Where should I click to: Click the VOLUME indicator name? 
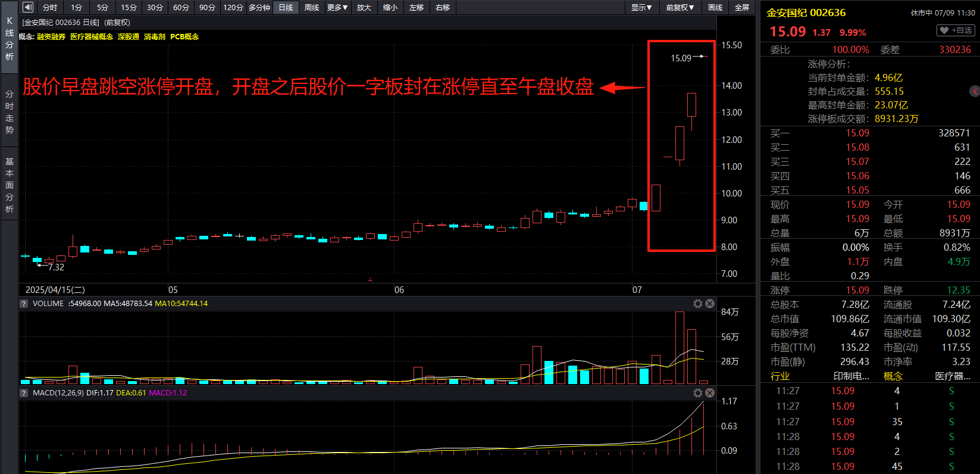pyautogui.click(x=48, y=304)
